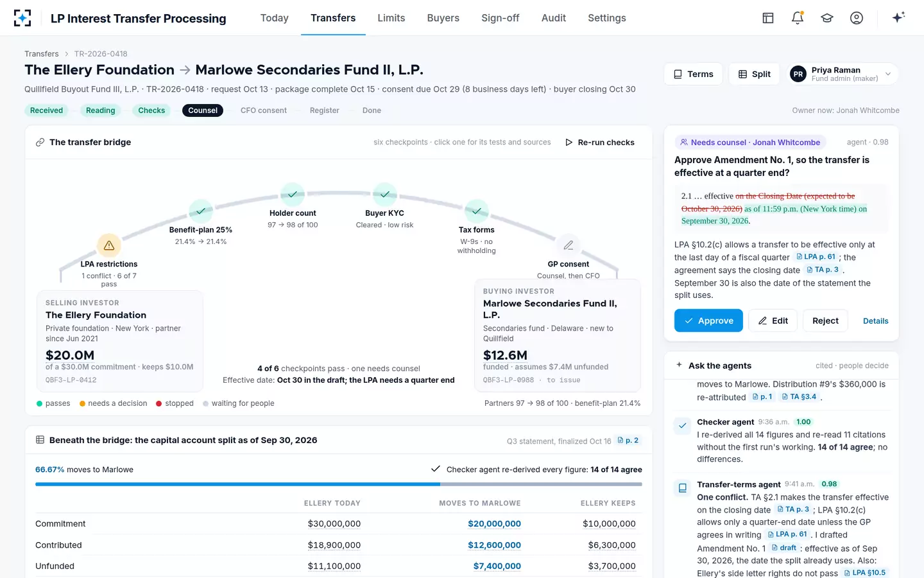Open the Limits tab
Viewport: 924px width, 578px height.
(391, 18)
